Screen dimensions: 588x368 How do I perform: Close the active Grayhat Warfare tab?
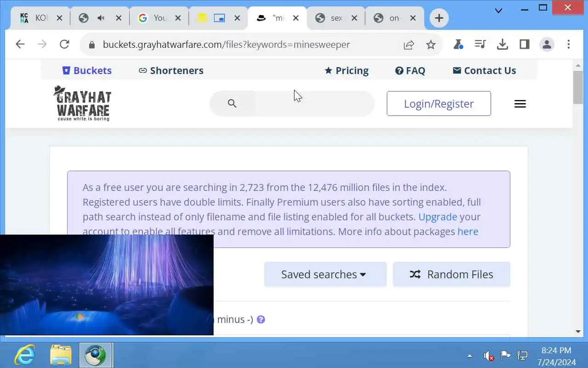(x=296, y=18)
